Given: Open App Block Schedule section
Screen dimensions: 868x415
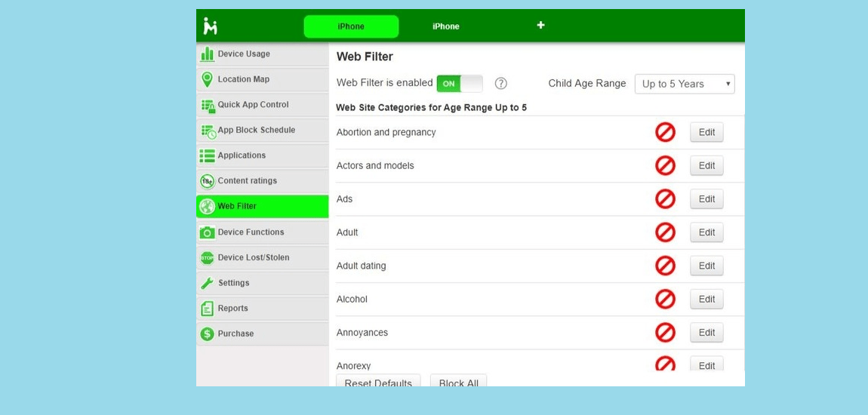Looking at the screenshot, I should [x=263, y=131].
